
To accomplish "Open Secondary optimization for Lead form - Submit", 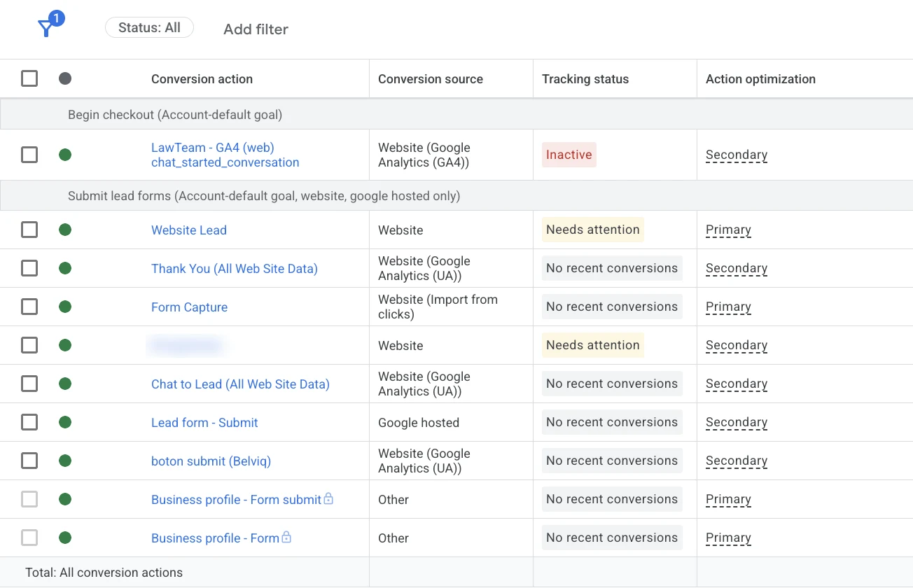I will [737, 423].
